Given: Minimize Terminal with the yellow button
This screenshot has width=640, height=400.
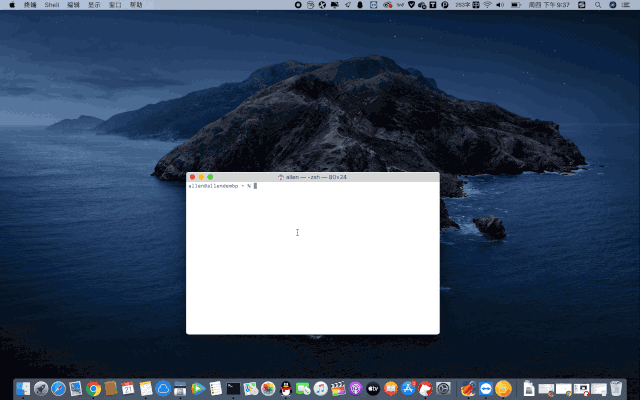Looking at the screenshot, I should pos(201,177).
